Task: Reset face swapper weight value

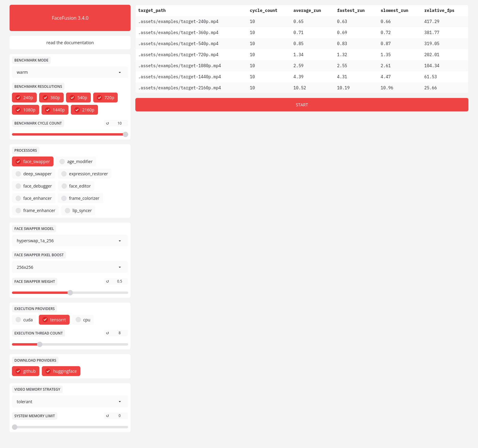Action: pos(108,281)
